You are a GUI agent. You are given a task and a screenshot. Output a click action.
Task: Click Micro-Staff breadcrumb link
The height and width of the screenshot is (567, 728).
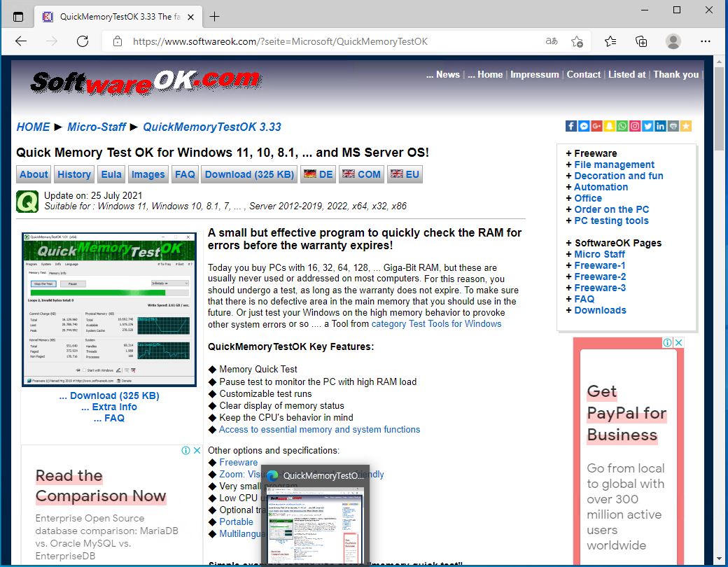click(97, 127)
